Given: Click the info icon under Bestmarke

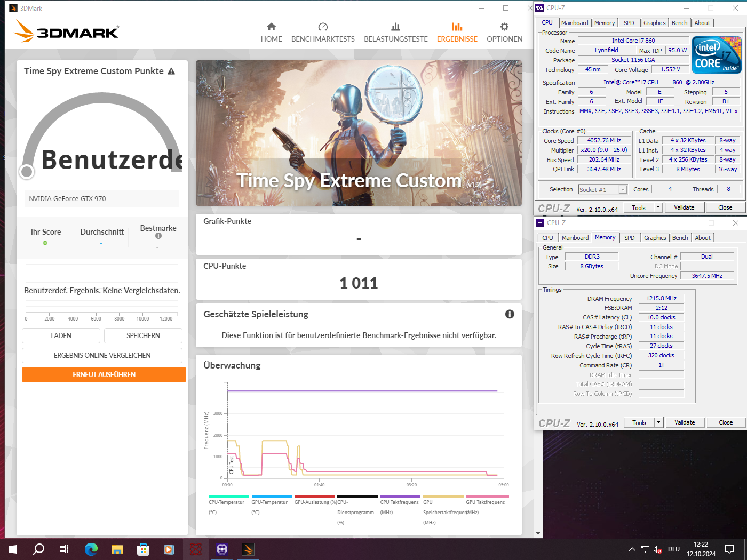Looking at the screenshot, I should [158, 236].
